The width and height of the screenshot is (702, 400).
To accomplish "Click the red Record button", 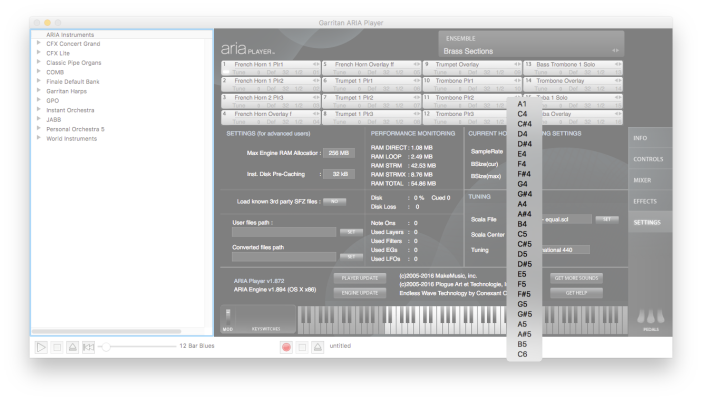I will point(287,347).
